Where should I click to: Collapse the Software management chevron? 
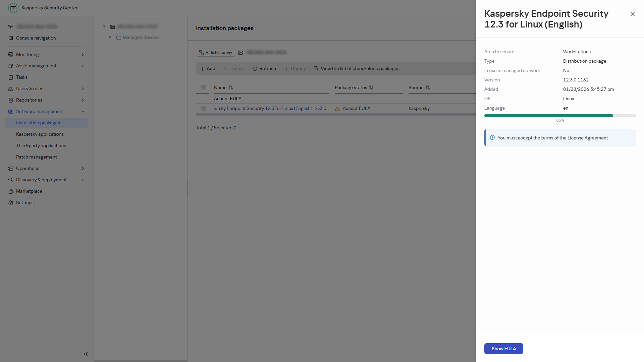pyautogui.click(x=83, y=111)
